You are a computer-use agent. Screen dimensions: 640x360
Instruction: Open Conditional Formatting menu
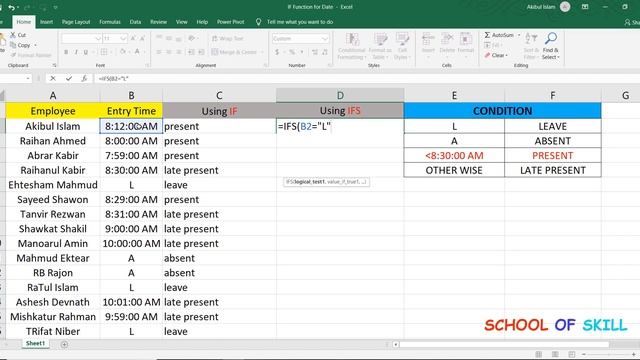click(351, 46)
